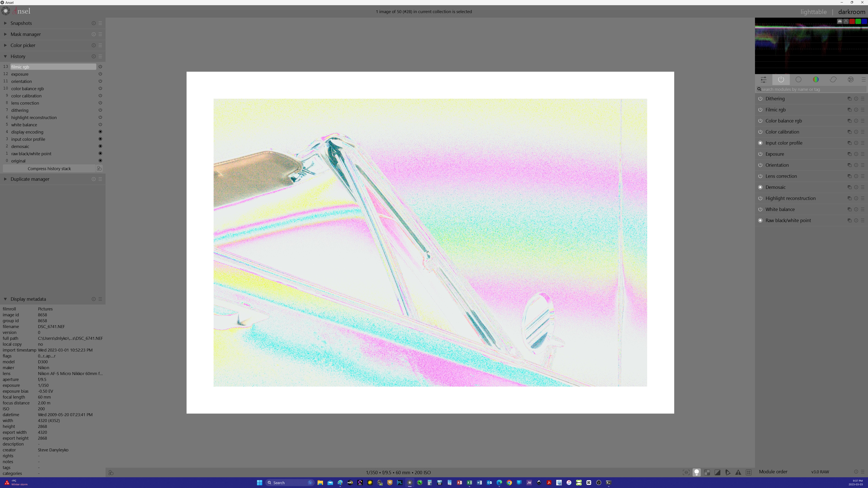Power off filmic rgb in history stack

click(x=100, y=66)
